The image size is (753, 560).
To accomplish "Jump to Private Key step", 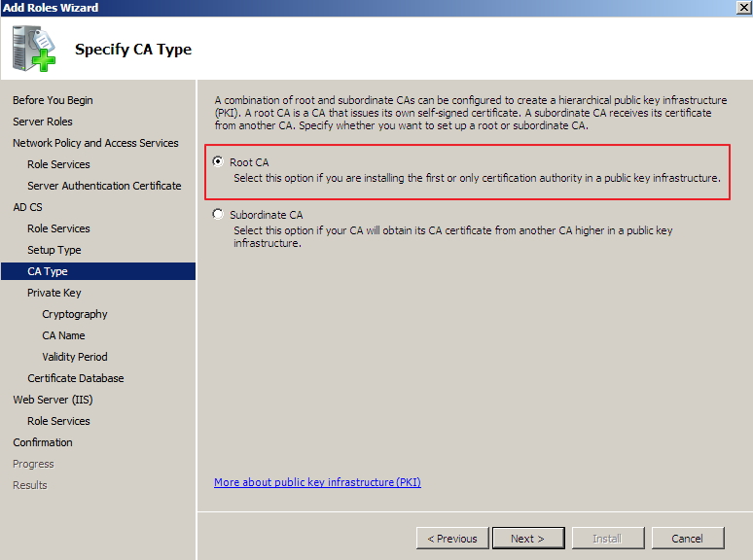I will pos(54,293).
